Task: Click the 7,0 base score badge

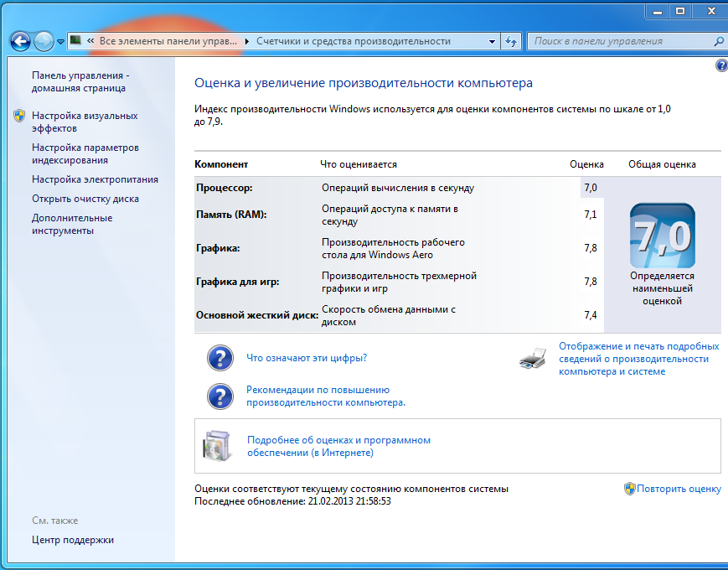Action: [x=662, y=236]
